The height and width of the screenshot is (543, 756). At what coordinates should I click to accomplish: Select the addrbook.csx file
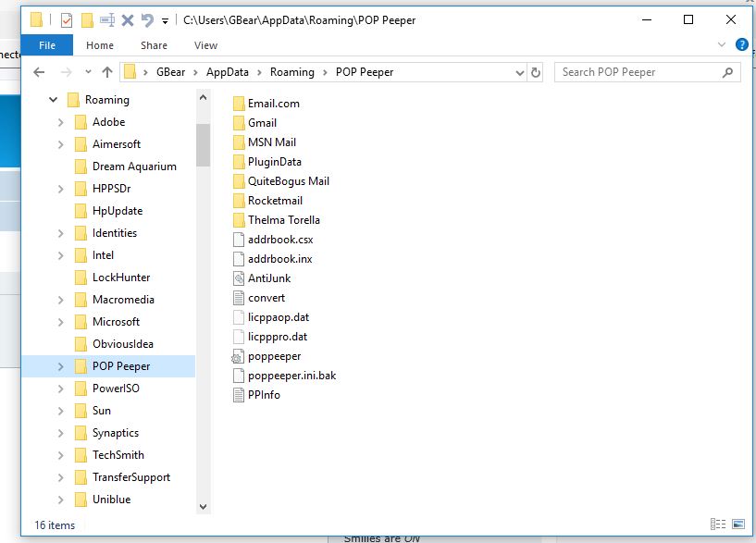tap(273, 240)
